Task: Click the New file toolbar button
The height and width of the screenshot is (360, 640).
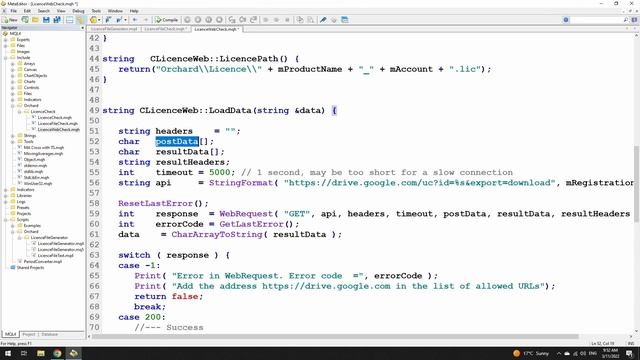Action: pyautogui.click(x=9, y=20)
